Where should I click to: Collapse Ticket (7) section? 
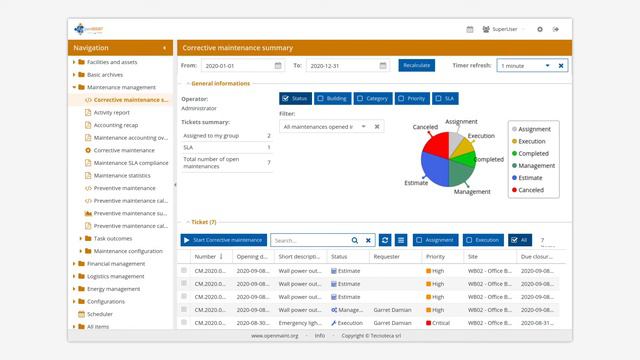188,222
